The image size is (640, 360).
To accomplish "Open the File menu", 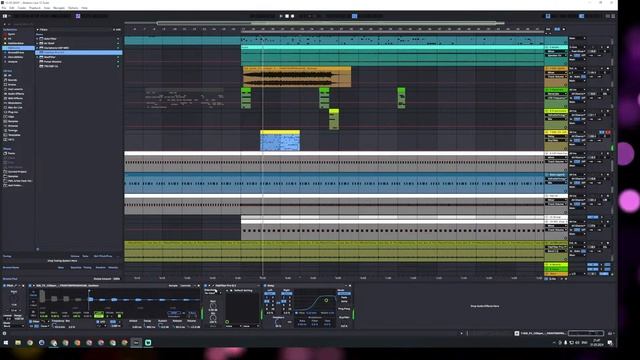I will (4, 8).
